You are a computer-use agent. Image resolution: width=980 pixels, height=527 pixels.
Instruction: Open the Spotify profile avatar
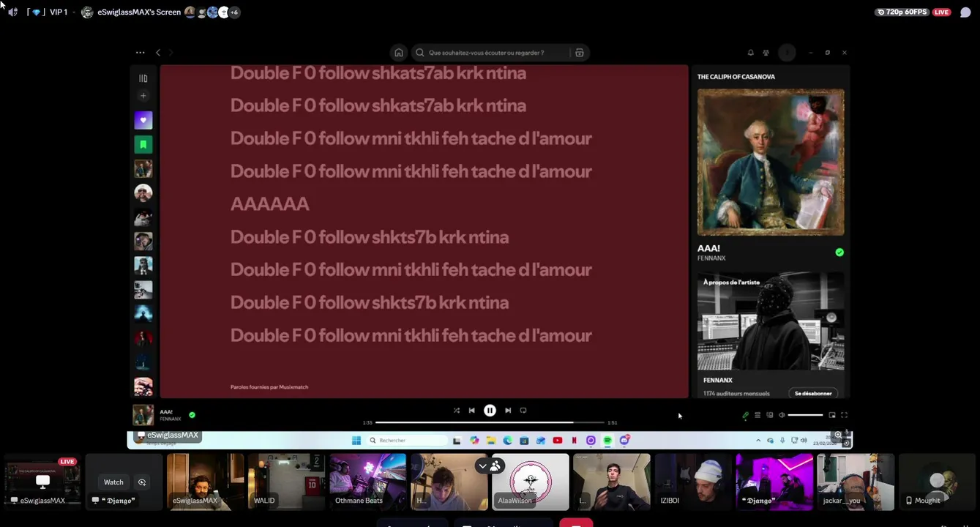787,53
